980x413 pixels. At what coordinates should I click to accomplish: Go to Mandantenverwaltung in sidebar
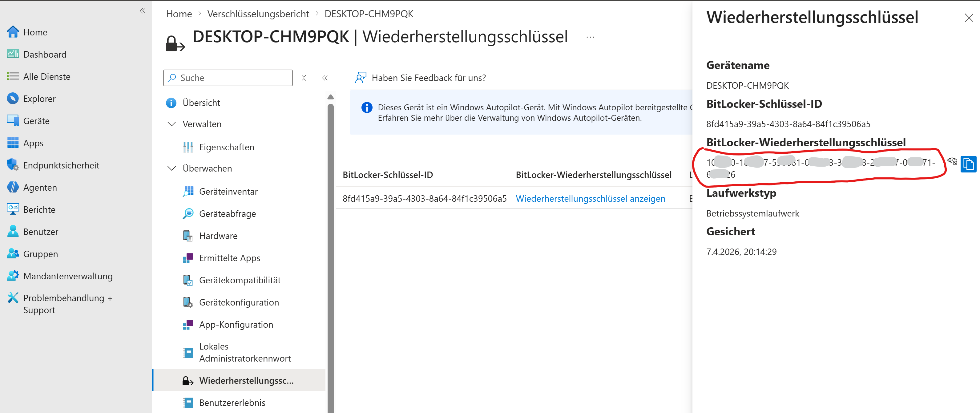click(68, 276)
